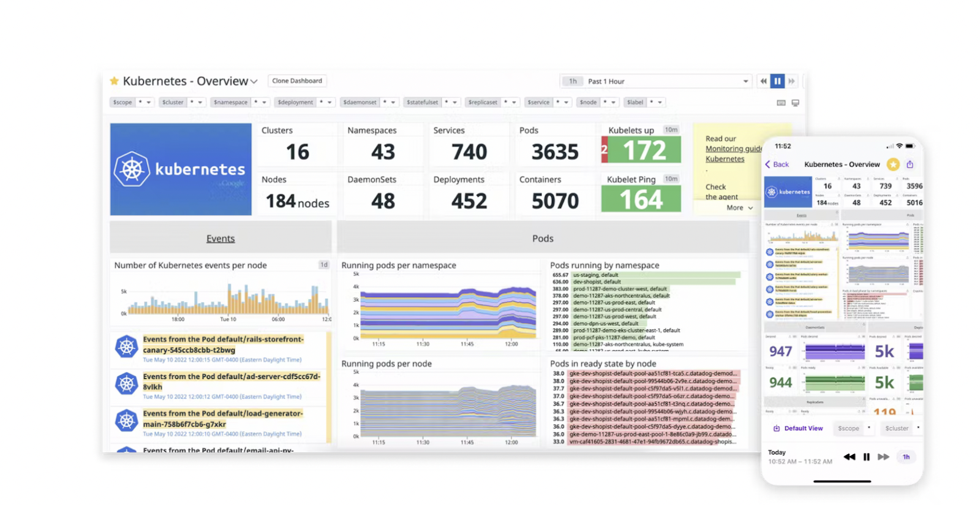
Task: Tap Default View in the mobile app
Action: tap(798, 428)
